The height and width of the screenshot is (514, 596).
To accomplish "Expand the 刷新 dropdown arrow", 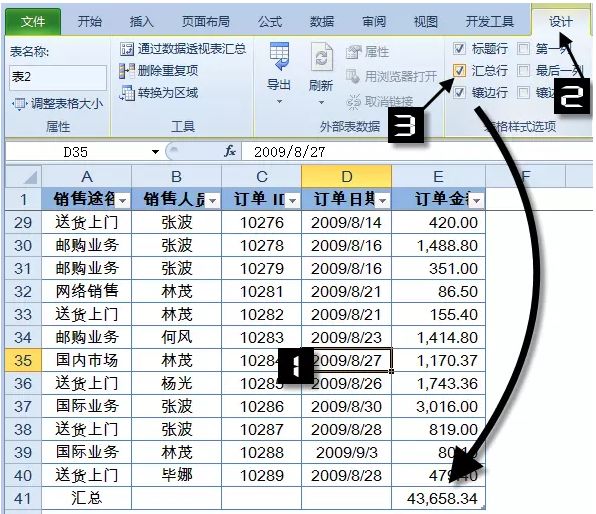I will coord(322,102).
